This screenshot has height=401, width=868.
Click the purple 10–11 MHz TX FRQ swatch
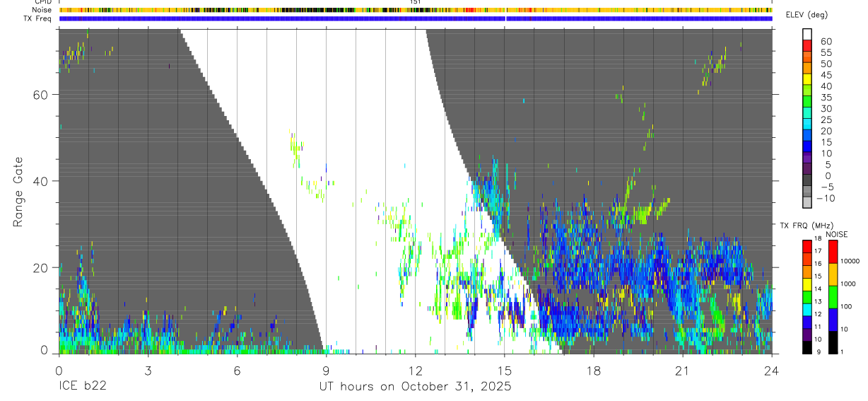pos(807,333)
